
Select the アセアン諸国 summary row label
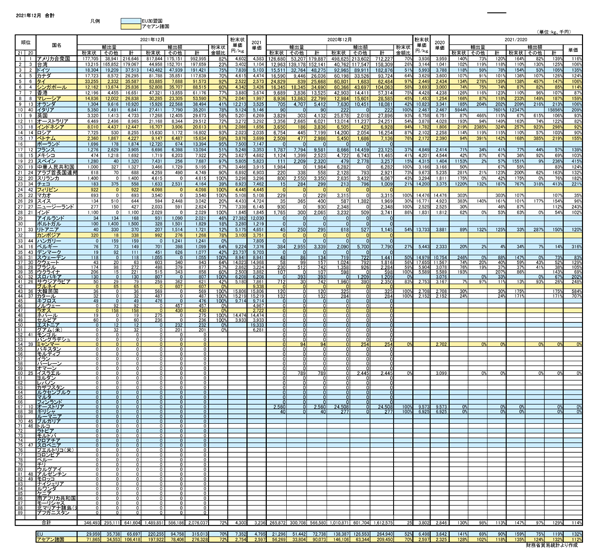[57, 539]
